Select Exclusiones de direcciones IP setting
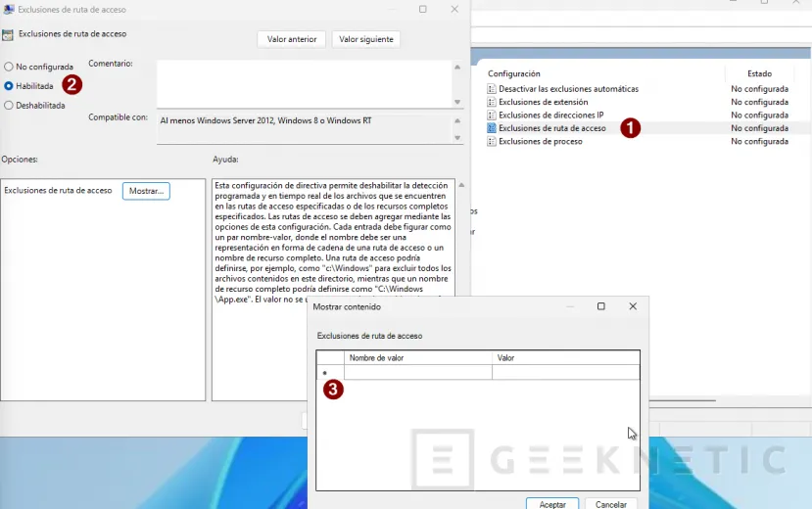 [551, 115]
